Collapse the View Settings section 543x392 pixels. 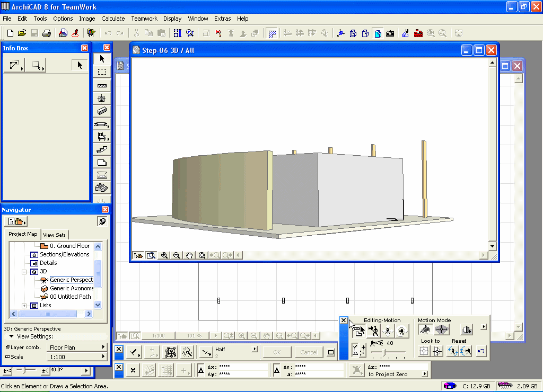click(x=11, y=336)
